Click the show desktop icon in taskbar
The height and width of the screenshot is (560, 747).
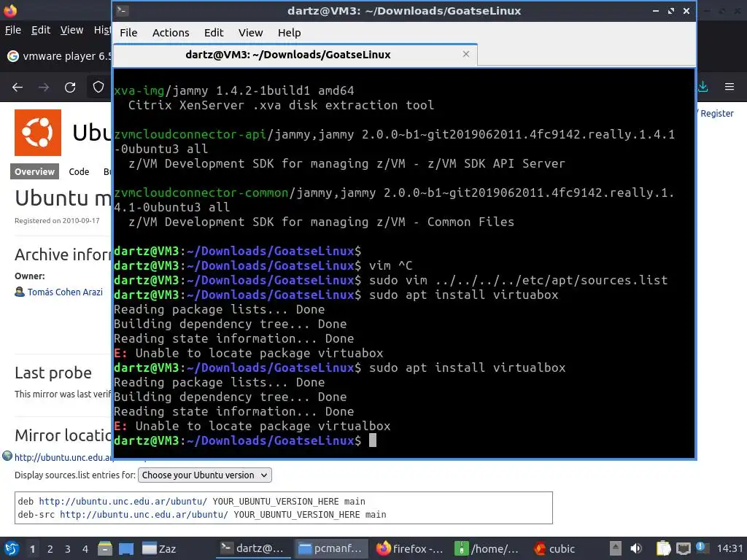(126, 548)
